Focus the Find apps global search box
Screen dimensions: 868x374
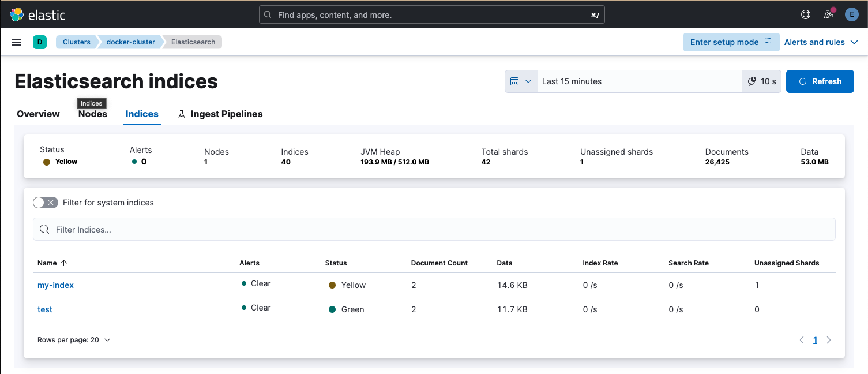432,14
